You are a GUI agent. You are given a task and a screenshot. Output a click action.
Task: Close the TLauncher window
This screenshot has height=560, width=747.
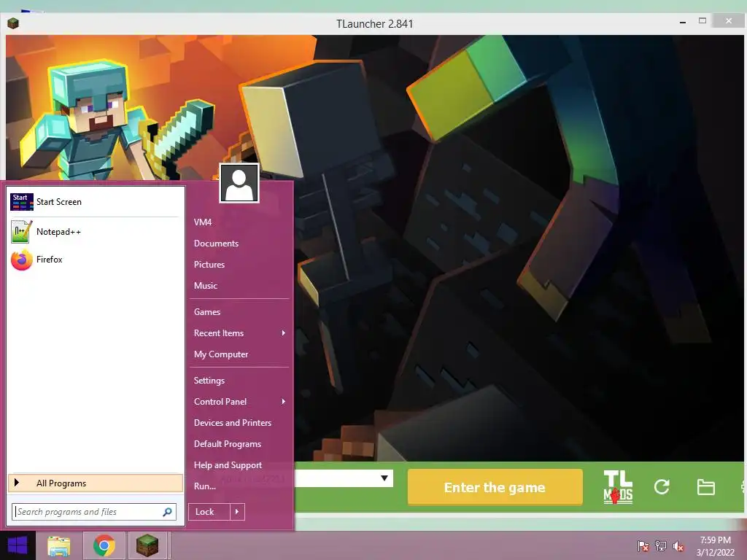pyautogui.click(x=729, y=21)
